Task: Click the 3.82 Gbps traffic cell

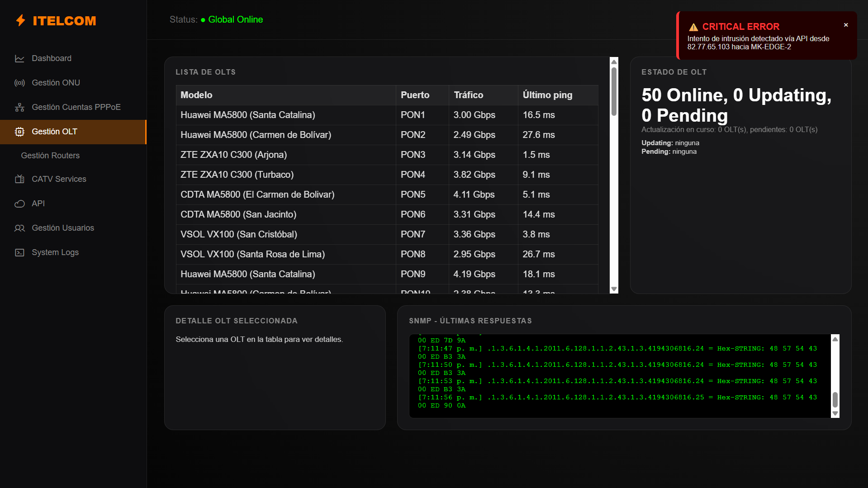Action: pyautogui.click(x=484, y=175)
